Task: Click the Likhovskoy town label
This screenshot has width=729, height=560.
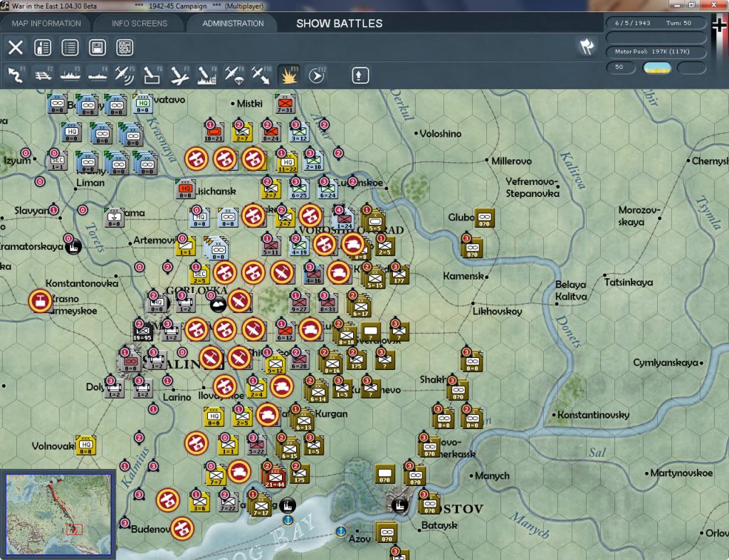Action: click(497, 311)
